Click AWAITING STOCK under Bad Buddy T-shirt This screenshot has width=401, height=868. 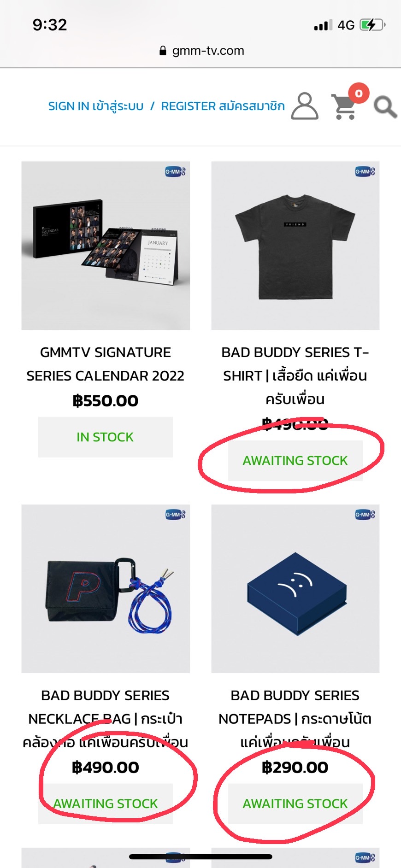[295, 461]
